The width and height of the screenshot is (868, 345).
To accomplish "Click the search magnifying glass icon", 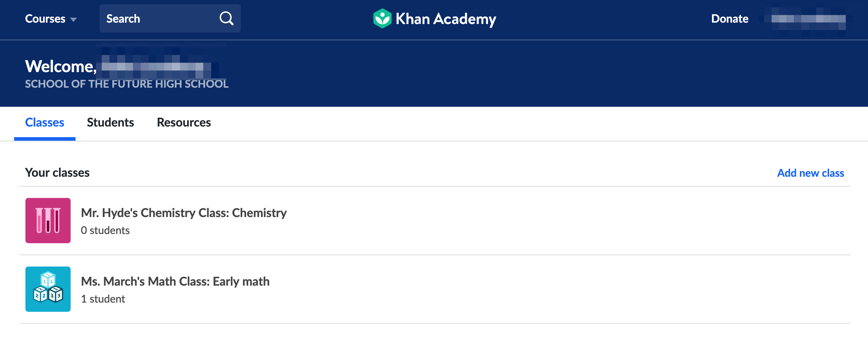I will coord(226,18).
